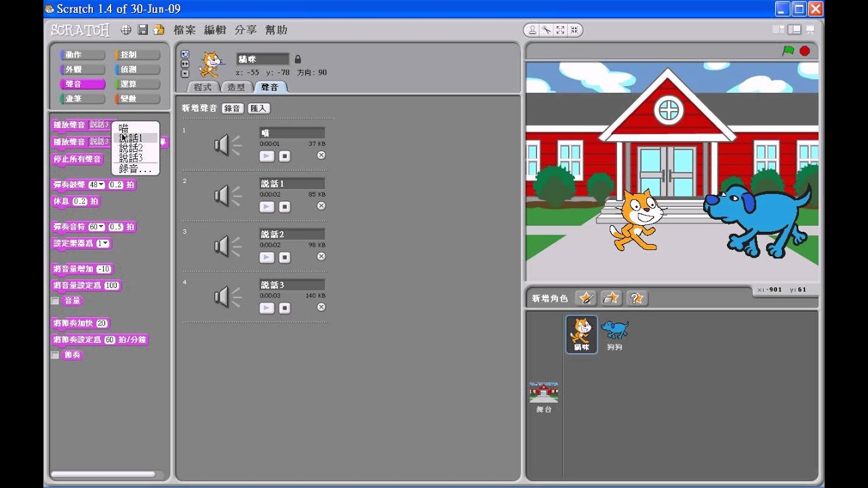Click the share project icon in toolbar
Screen dimensions: 868x488
click(x=159, y=30)
